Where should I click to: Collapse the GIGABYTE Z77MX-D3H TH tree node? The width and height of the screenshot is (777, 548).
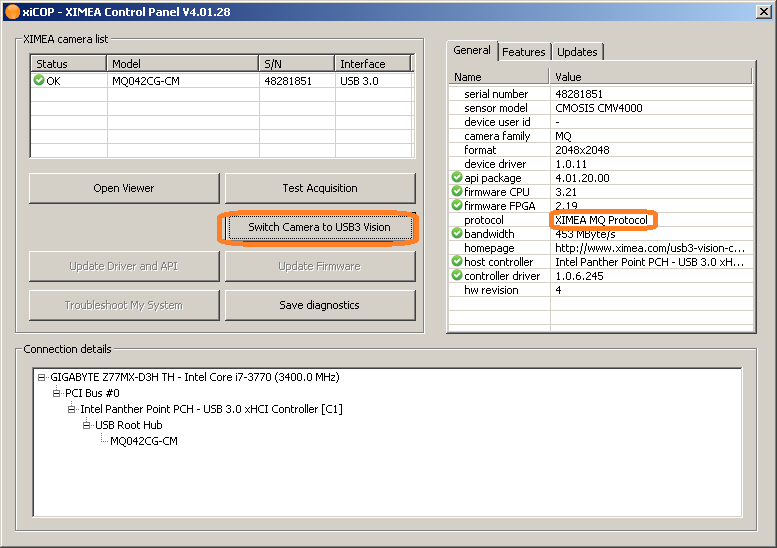point(42,378)
